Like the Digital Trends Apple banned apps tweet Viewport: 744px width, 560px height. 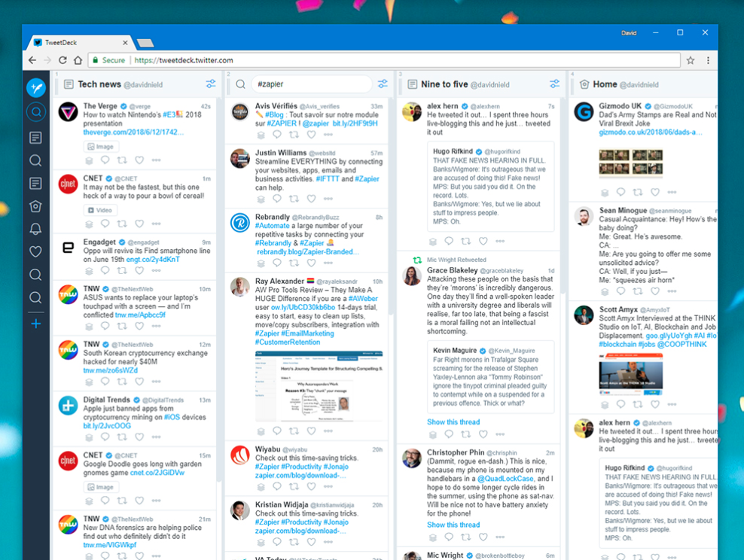point(139,437)
